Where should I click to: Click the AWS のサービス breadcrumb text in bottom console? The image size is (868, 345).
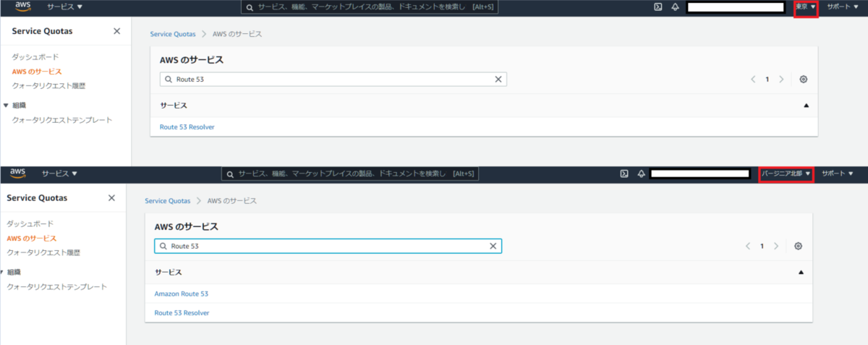[x=232, y=200]
